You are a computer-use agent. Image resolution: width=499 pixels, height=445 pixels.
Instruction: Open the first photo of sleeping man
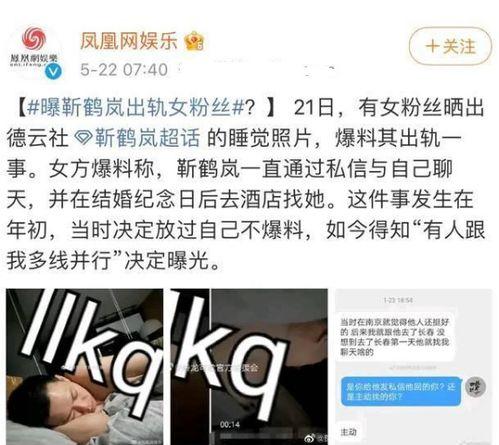coord(85,367)
